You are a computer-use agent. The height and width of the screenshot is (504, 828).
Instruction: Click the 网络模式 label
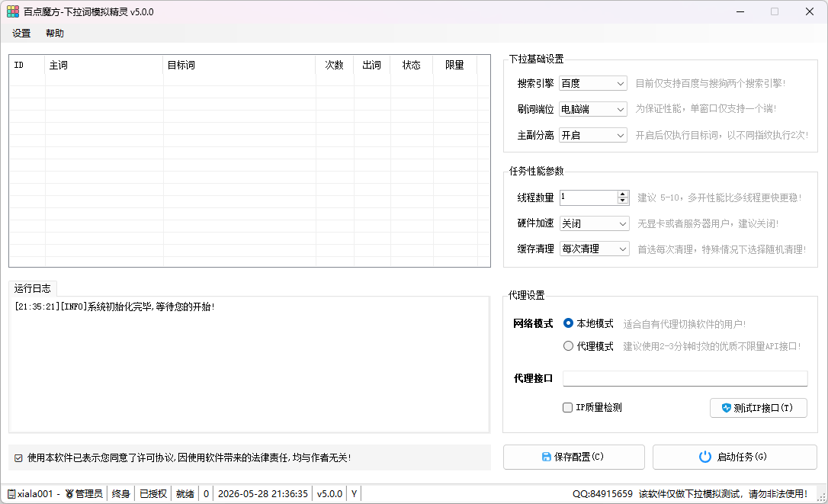[x=533, y=323]
